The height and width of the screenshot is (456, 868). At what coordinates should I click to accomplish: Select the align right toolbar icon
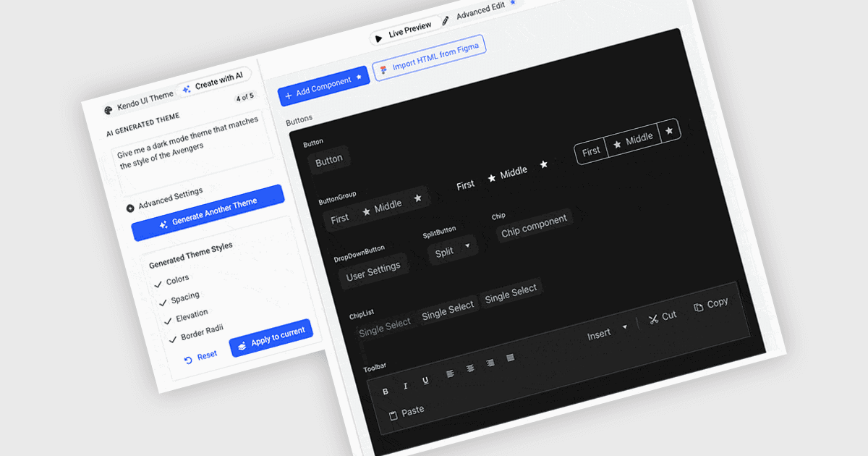(490, 363)
